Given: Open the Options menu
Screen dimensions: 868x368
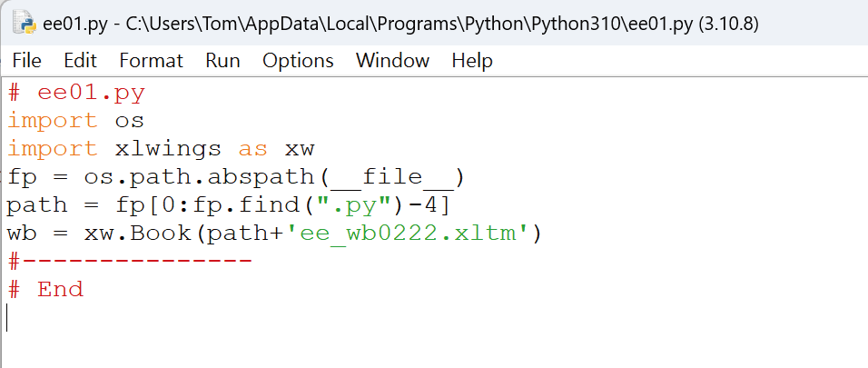Looking at the screenshot, I should click(x=298, y=60).
